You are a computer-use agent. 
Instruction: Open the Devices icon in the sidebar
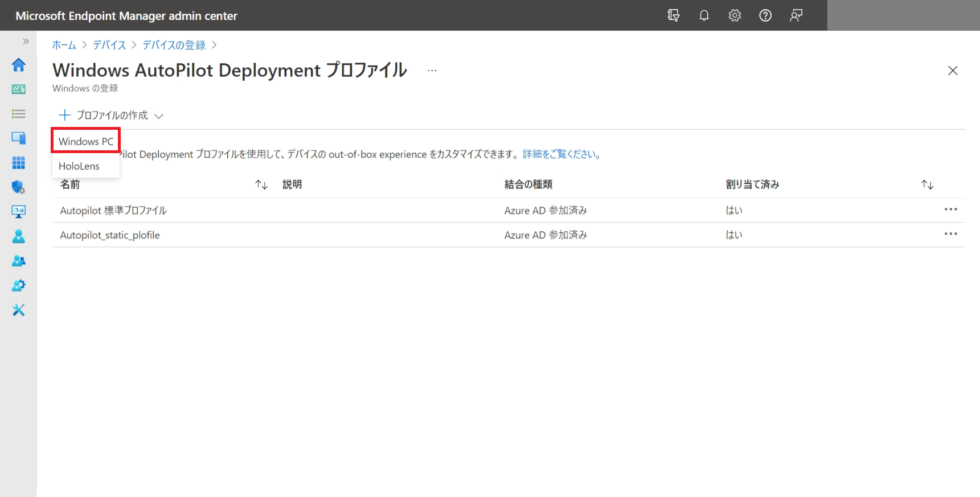pyautogui.click(x=18, y=138)
